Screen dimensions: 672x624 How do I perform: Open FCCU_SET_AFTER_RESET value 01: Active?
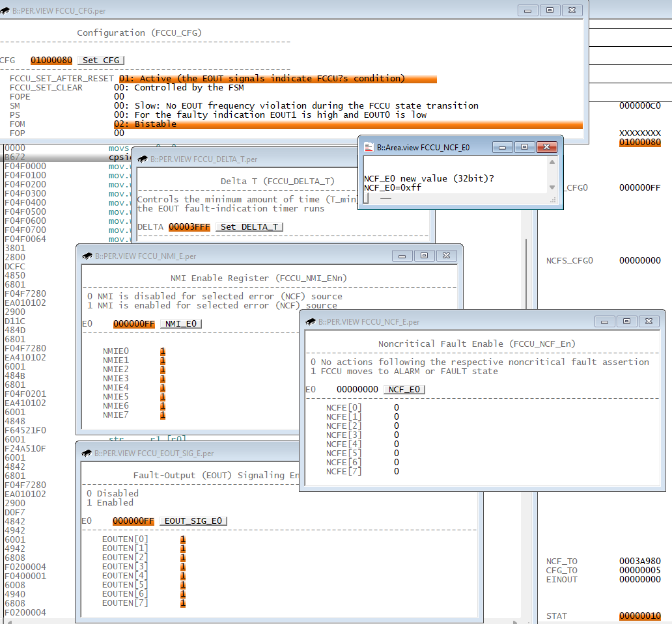click(x=277, y=78)
